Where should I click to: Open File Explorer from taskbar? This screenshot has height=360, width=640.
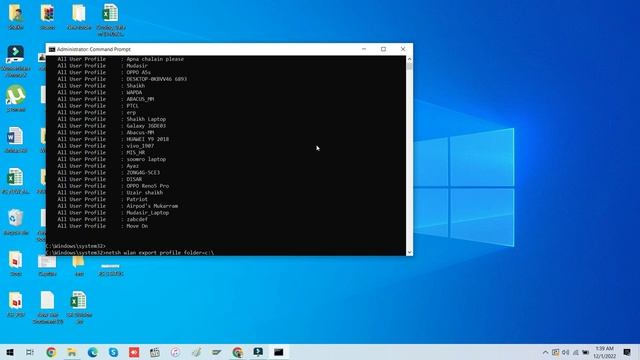72,352
